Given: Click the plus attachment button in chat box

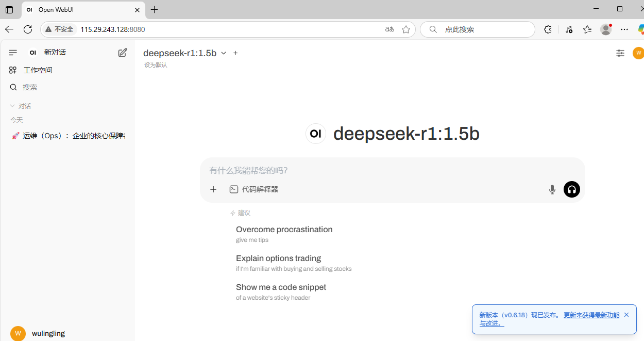Looking at the screenshot, I should coord(213,189).
